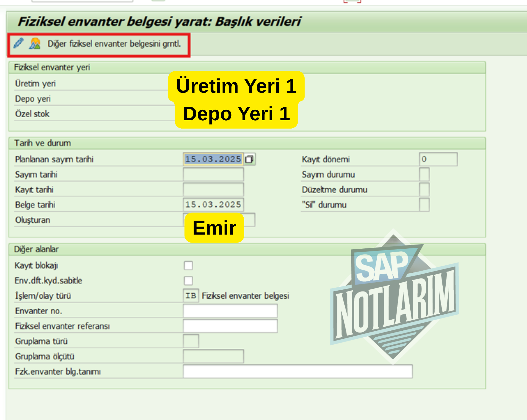
Task: Click the Gruplama ölçütü field
Action: coord(213,356)
